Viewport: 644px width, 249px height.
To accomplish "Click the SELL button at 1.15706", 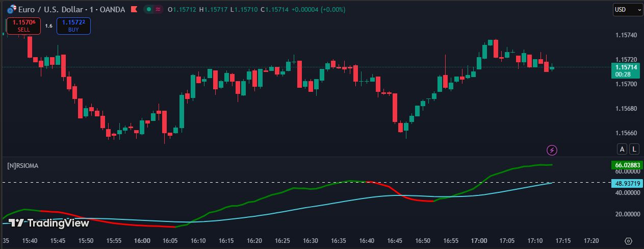I will click(24, 26).
